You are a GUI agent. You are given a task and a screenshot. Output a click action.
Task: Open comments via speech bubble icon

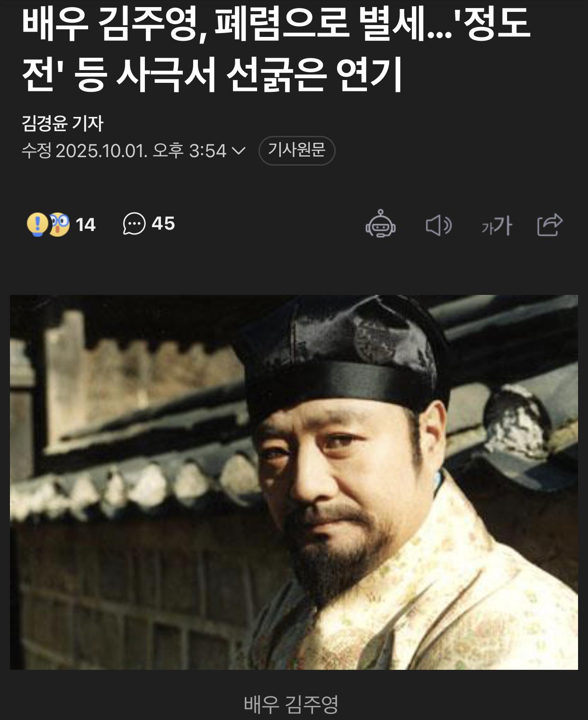point(134,223)
